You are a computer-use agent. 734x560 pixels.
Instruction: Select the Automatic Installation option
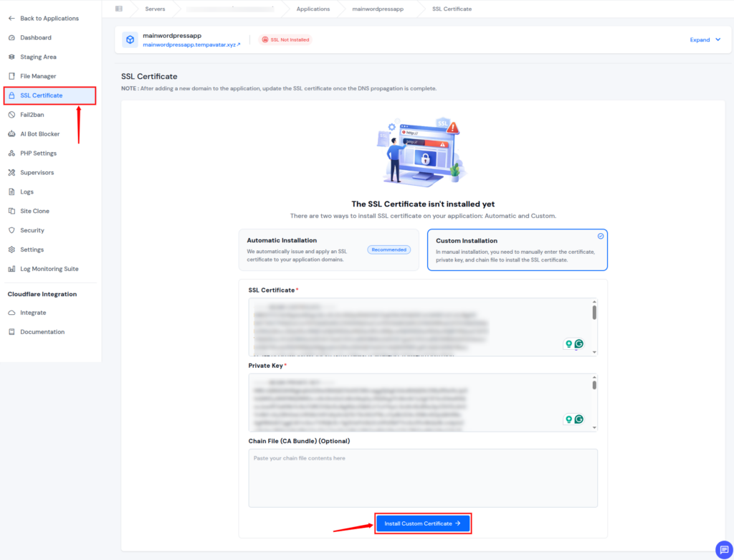328,250
